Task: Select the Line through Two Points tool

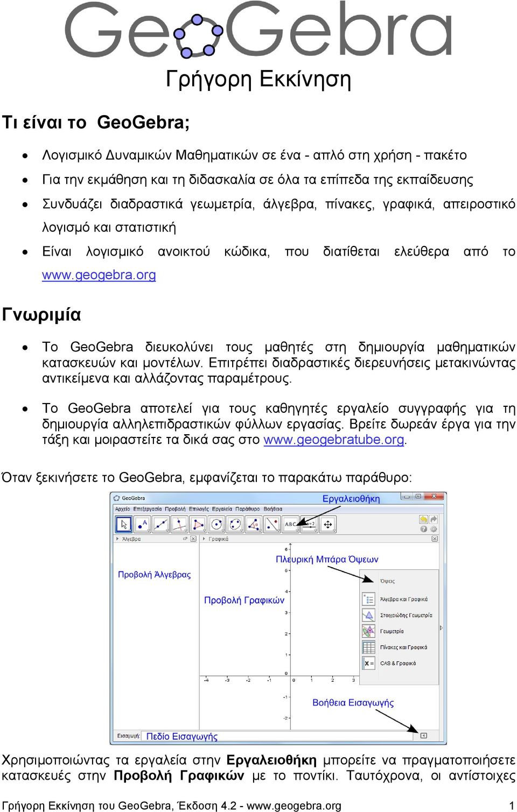Action: [x=161, y=524]
